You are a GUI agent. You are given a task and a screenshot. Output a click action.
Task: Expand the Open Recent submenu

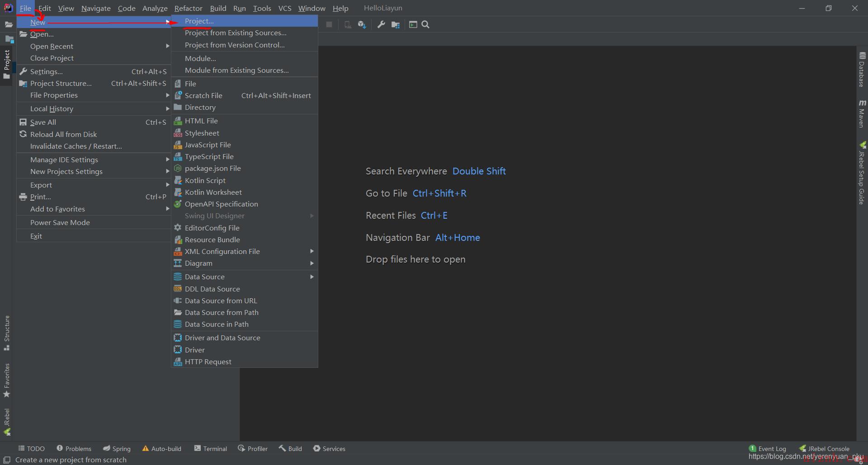pos(94,46)
